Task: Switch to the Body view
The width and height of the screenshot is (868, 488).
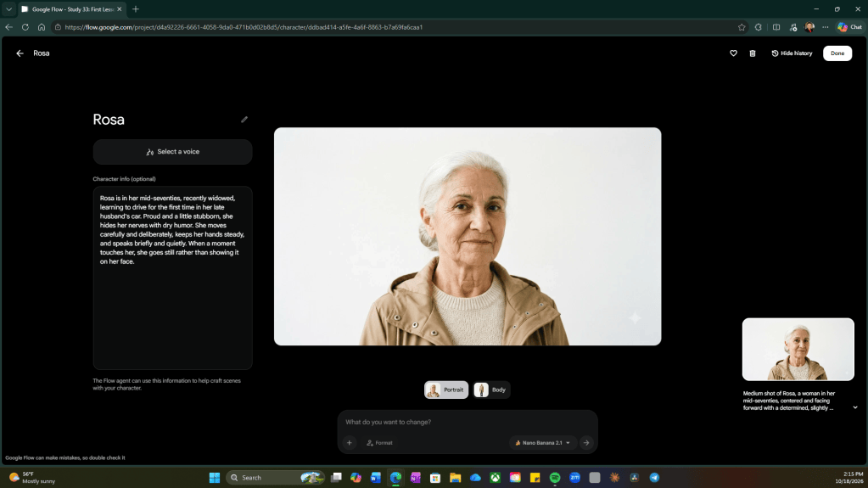Action: [x=491, y=390]
